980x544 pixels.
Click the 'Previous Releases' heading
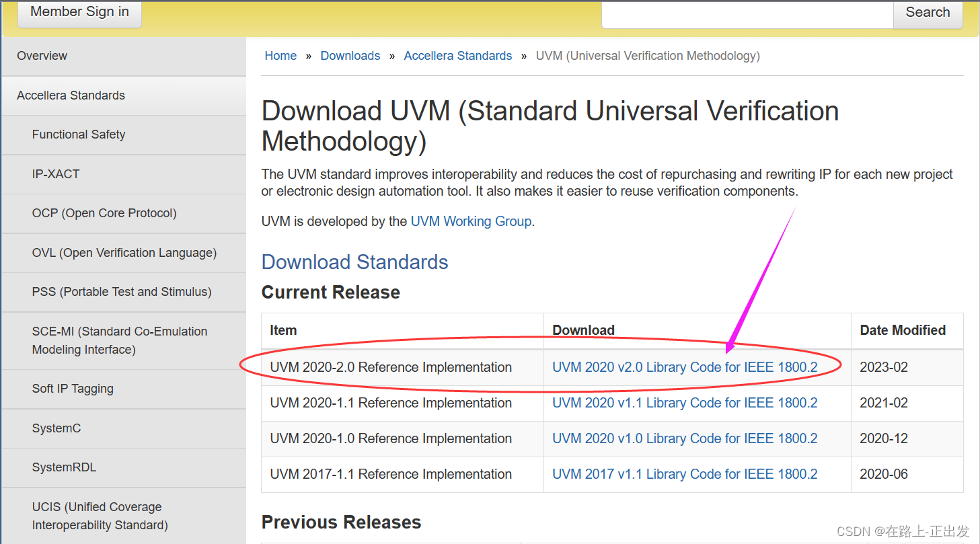(x=342, y=522)
